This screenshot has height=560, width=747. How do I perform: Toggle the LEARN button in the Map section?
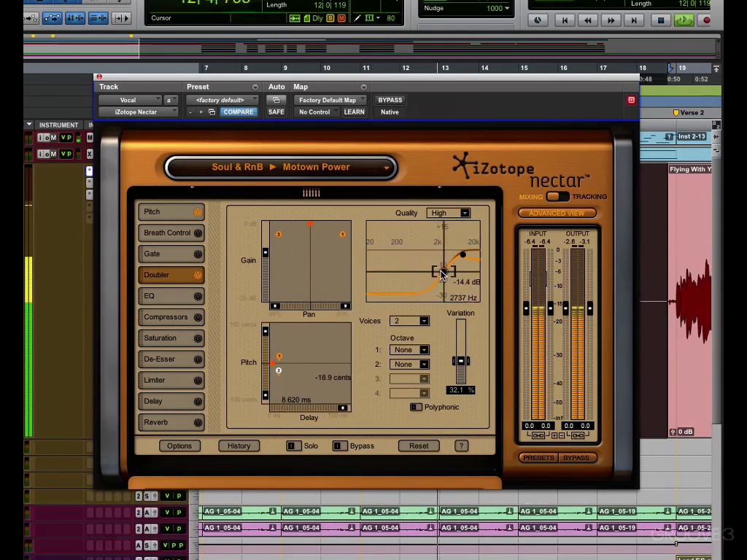point(354,112)
